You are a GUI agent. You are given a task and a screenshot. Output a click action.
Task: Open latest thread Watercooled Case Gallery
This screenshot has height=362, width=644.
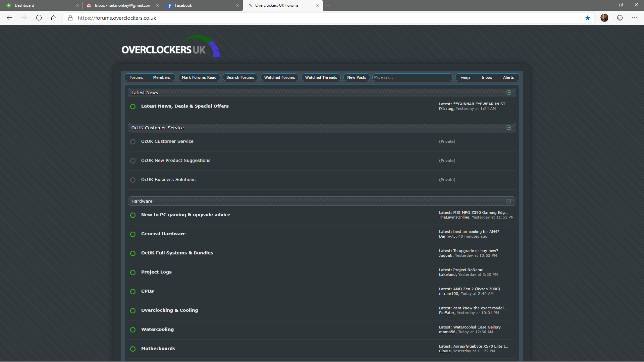pos(477,327)
